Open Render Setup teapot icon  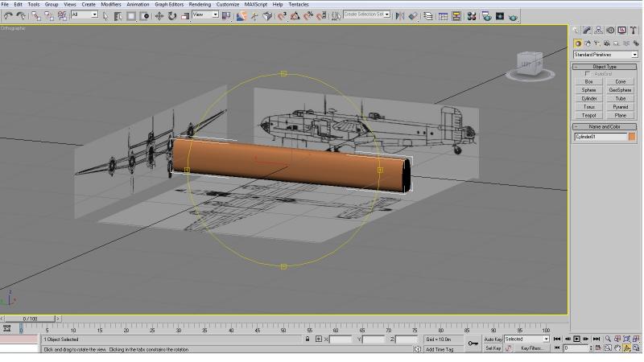[487, 16]
